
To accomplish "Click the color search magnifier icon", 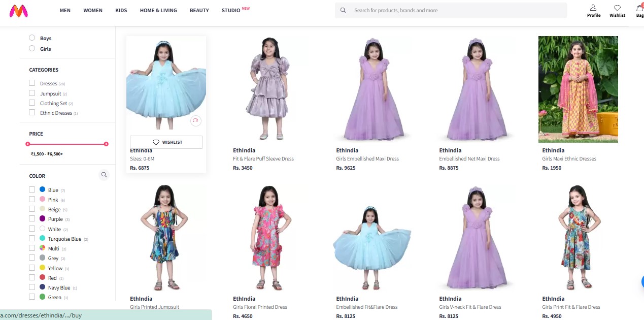I will point(104,175).
